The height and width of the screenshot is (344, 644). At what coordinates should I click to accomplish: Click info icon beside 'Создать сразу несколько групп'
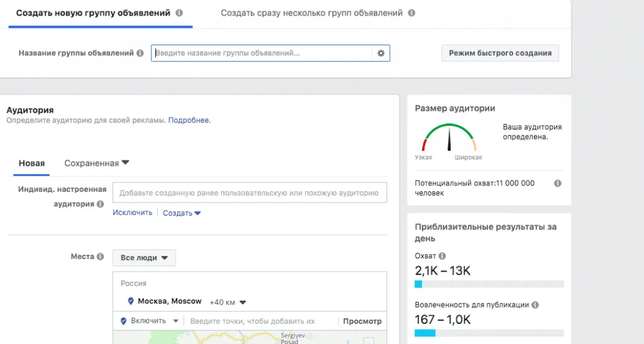(411, 13)
